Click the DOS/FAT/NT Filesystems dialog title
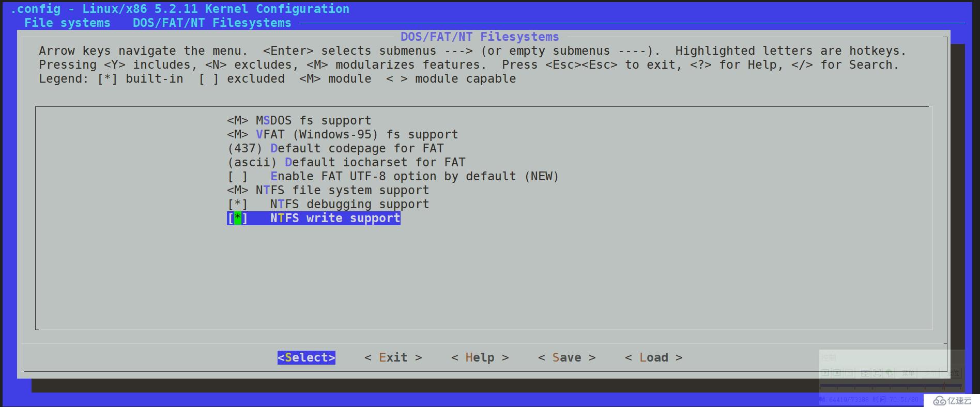 (x=480, y=37)
